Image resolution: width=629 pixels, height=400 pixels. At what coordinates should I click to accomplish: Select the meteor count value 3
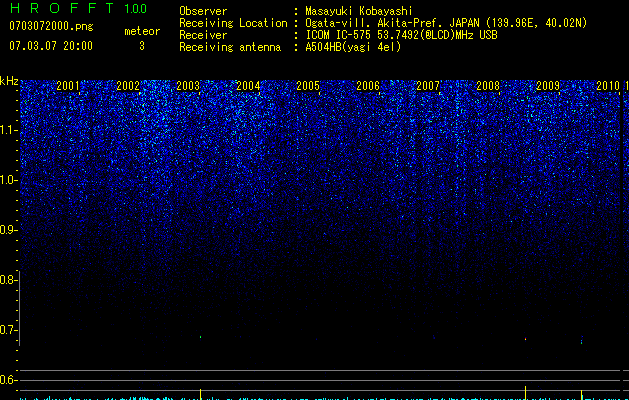(142, 46)
